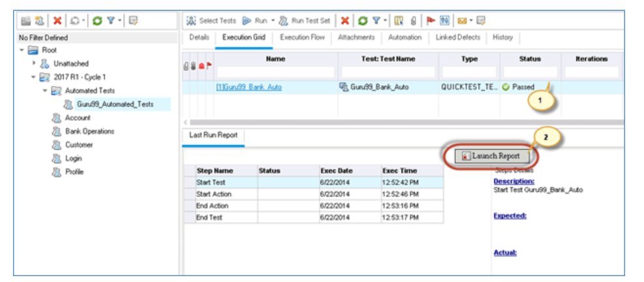Select the End Test step row

click(x=314, y=217)
